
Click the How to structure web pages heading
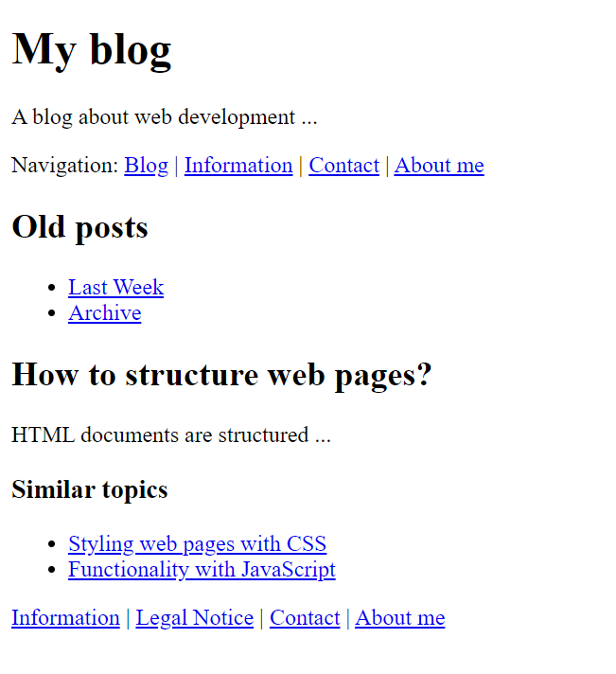221,376
